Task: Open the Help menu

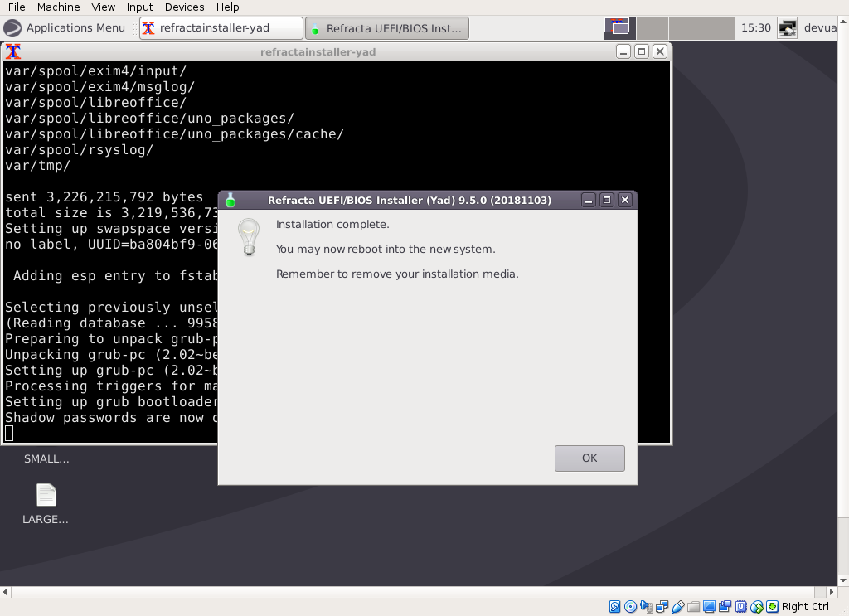Action: tap(227, 7)
